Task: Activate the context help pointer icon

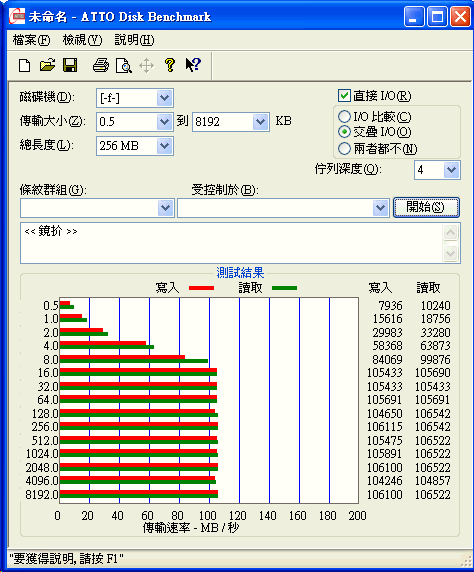Action: [x=193, y=65]
